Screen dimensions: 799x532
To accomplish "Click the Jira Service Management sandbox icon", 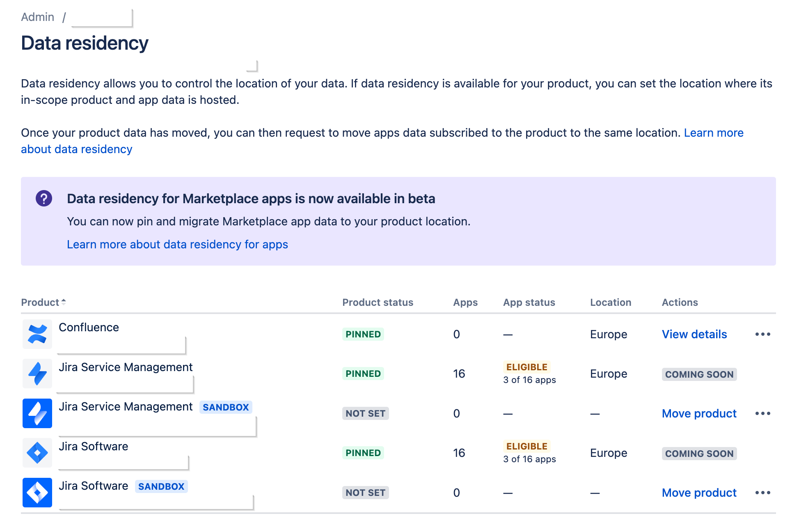I will [37, 413].
